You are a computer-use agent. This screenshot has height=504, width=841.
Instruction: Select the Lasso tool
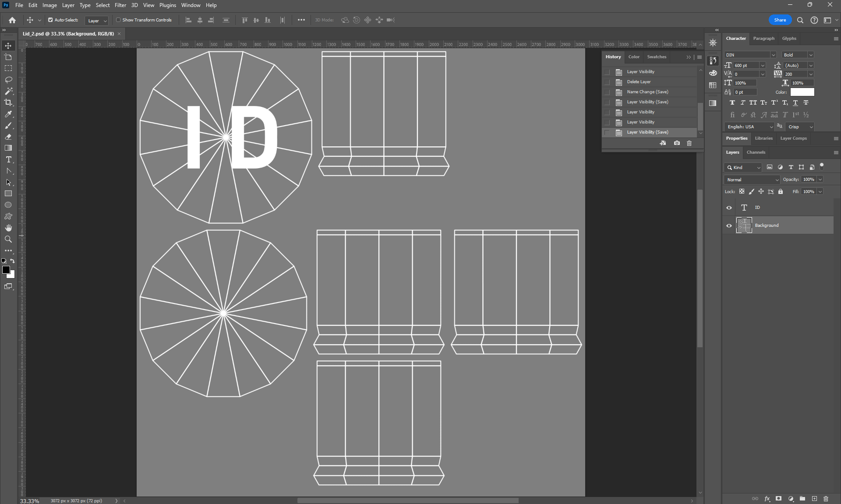8,80
